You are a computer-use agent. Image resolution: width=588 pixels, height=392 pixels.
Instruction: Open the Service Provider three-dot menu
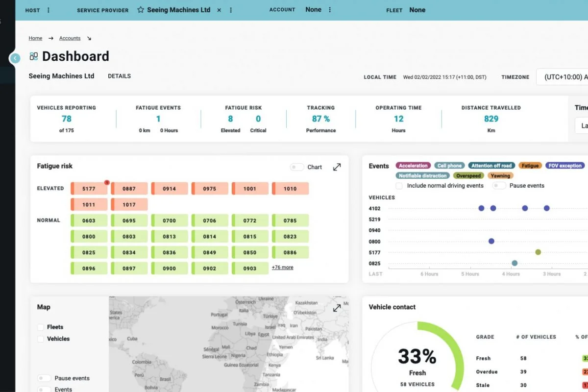tap(231, 10)
